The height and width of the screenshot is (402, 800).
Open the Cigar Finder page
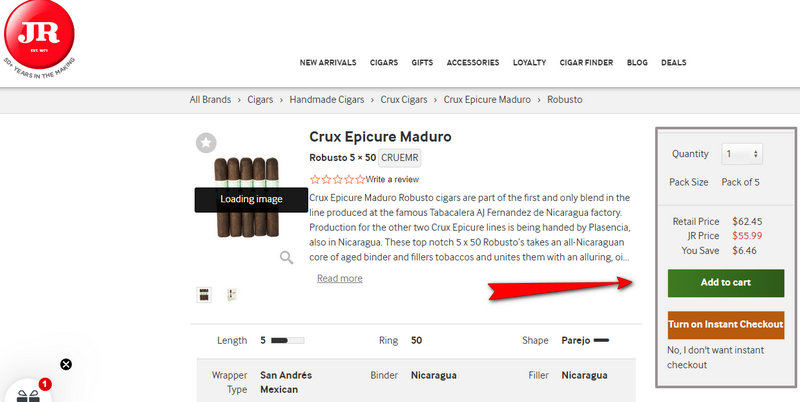587,63
